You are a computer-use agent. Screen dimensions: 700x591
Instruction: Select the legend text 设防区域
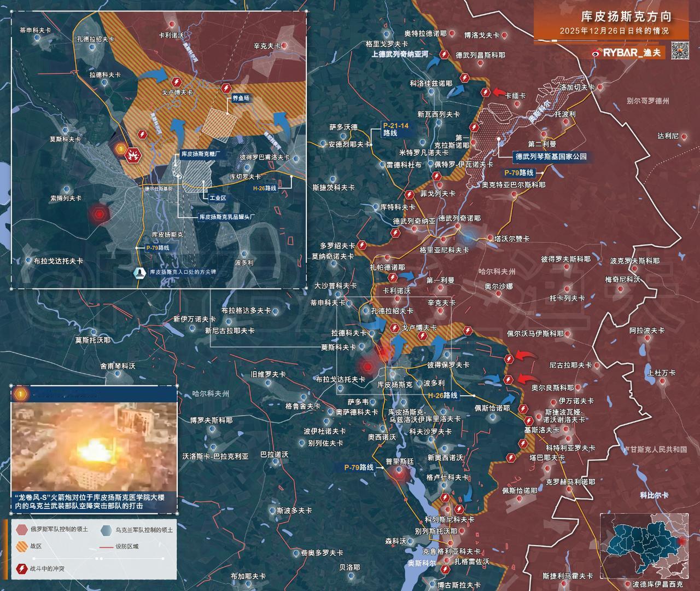(x=127, y=547)
